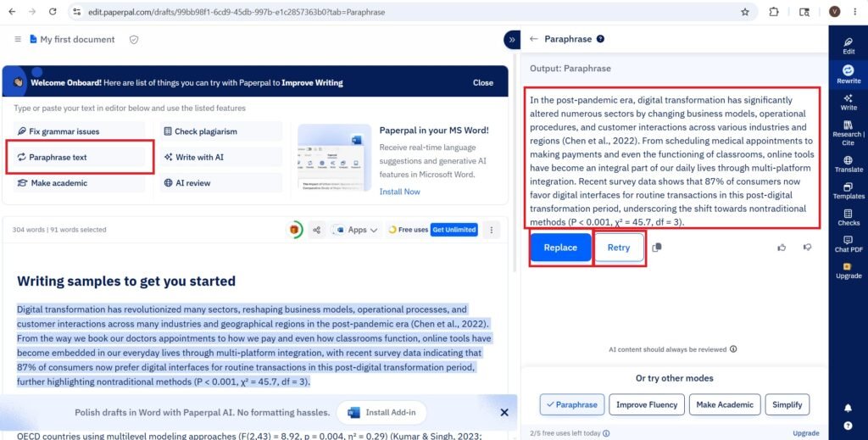Select the Paraphrase mode

(x=572, y=404)
